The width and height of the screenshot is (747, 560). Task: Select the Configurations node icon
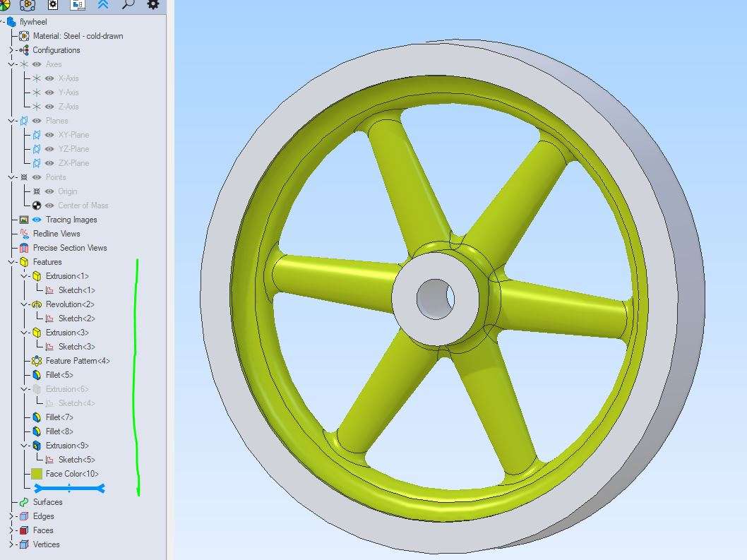pyautogui.click(x=24, y=50)
